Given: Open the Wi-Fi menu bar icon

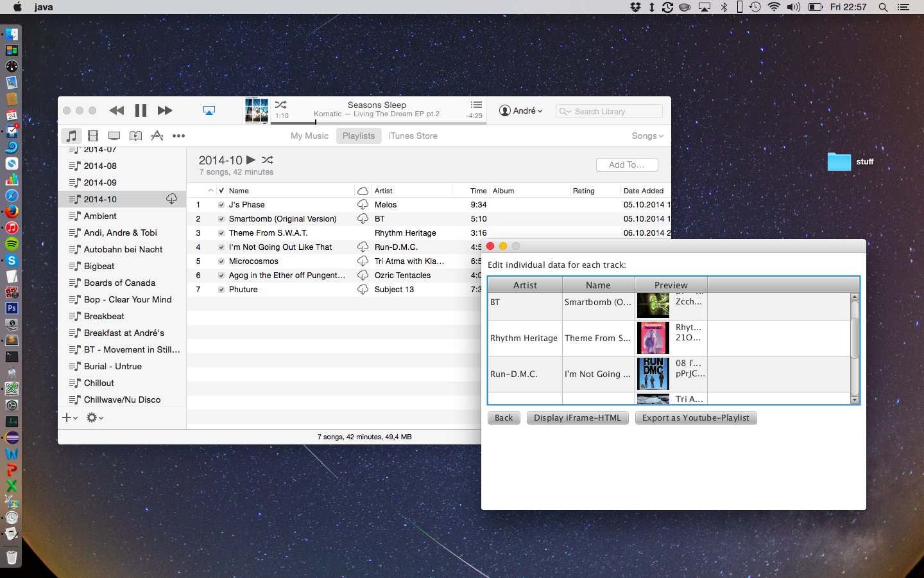Looking at the screenshot, I should click(774, 7).
